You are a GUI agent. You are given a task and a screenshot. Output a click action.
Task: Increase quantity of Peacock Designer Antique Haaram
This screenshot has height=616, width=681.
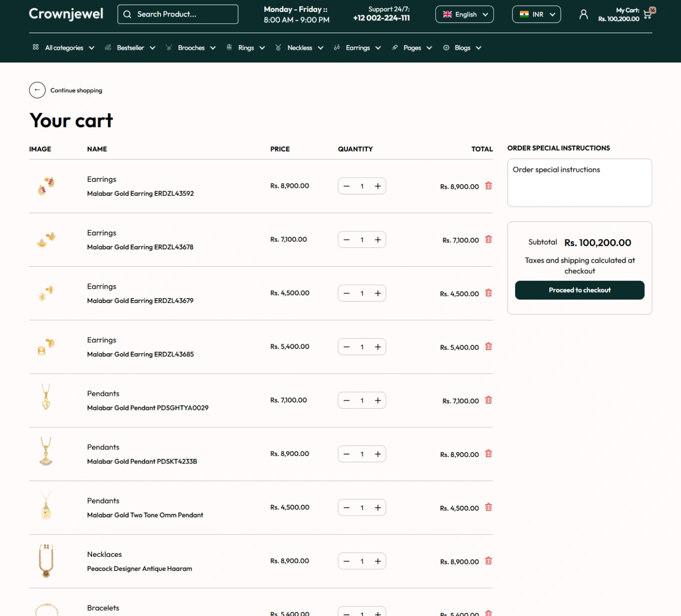(378, 562)
